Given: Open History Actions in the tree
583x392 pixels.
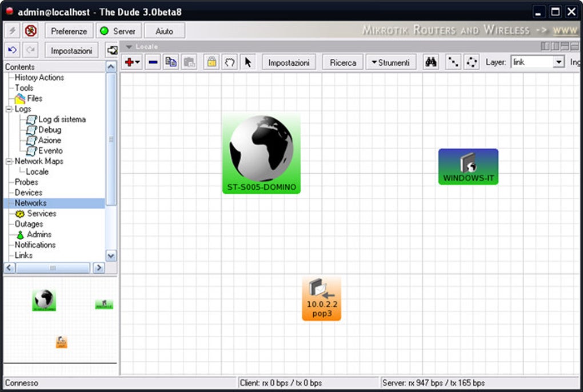Looking at the screenshot, I should click(39, 78).
